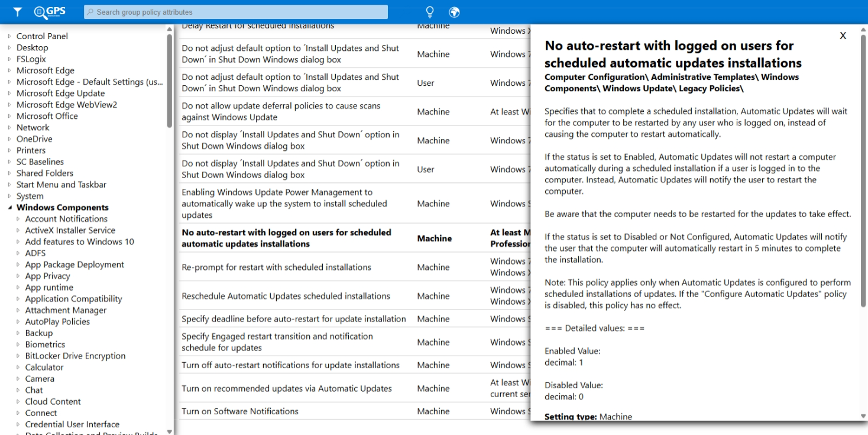The width and height of the screenshot is (868, 435).
Task: Open App Package Deployment category
Action: click(75, 265)
